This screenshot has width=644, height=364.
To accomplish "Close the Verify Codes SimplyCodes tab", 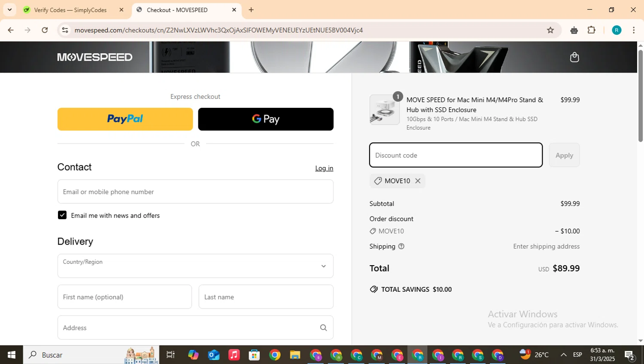I will pos(121,10).
